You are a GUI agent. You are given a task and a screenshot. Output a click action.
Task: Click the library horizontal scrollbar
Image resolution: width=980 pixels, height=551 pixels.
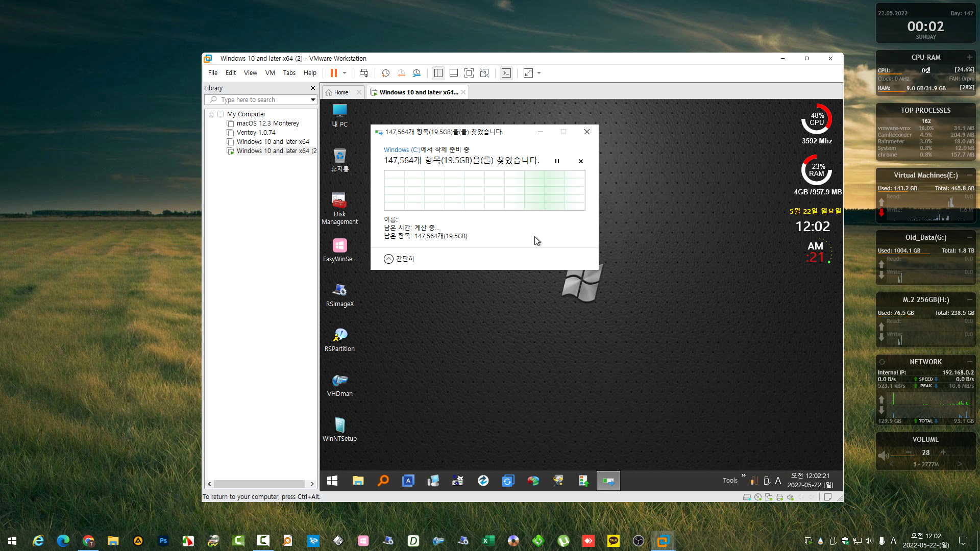tap(259, 484)
